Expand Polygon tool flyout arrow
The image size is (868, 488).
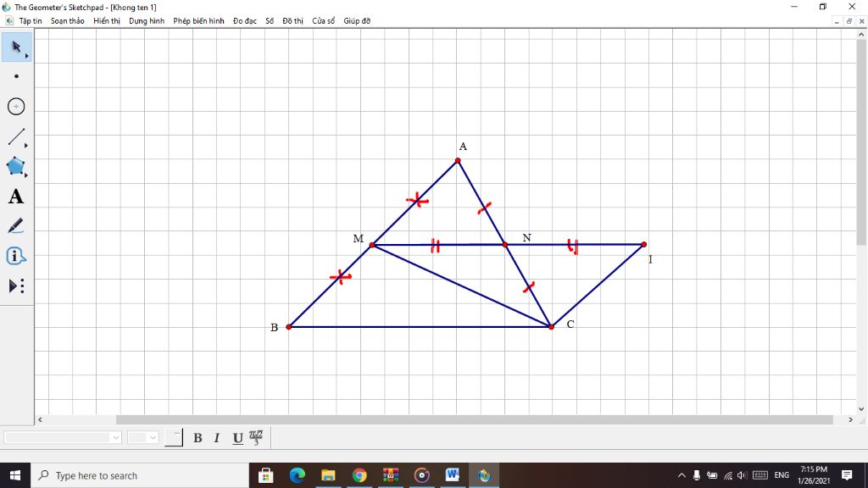[x=26, y=175]
